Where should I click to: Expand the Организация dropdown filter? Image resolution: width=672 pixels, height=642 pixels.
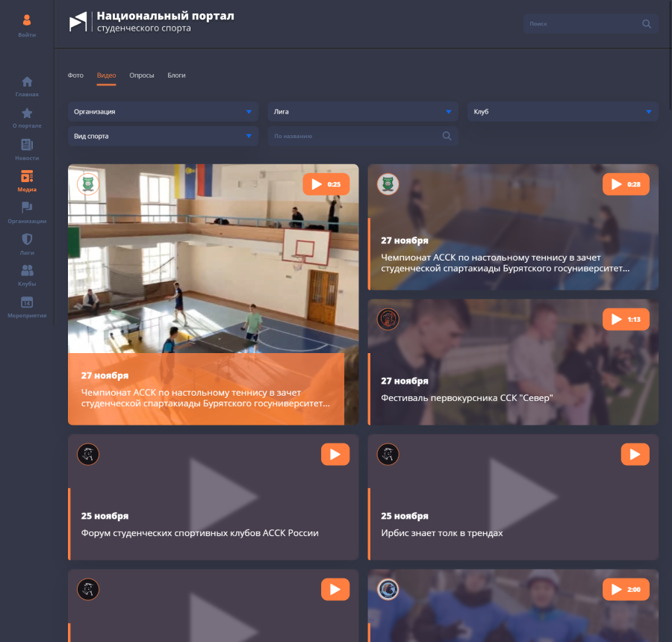(x=163, y=112)
